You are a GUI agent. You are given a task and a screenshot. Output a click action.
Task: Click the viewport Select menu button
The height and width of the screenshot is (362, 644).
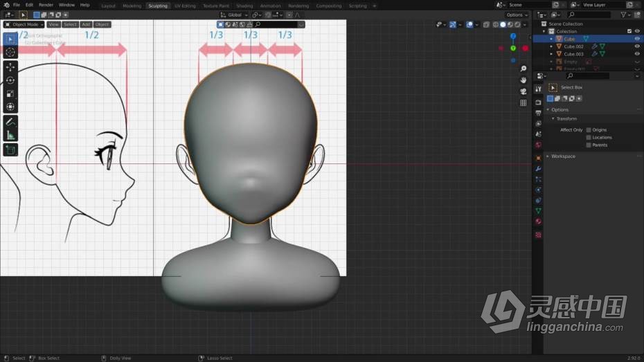[70, 25]
